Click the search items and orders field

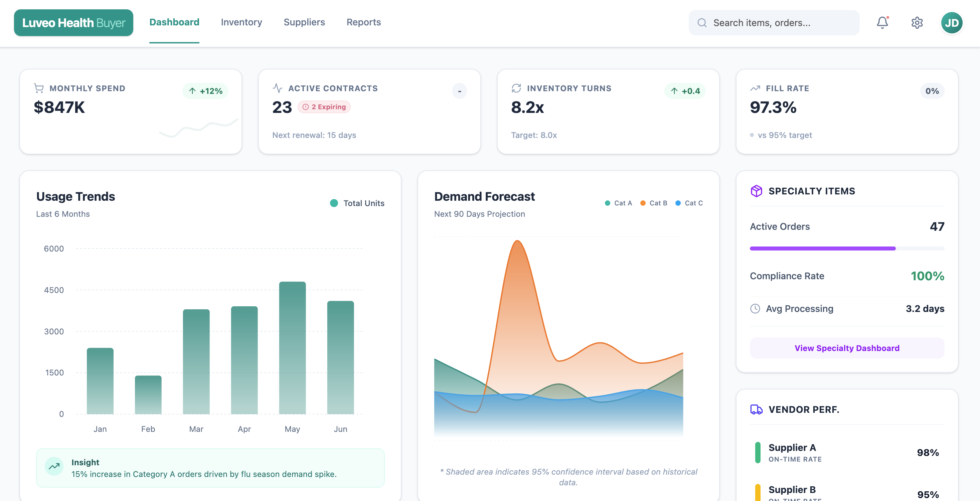774,22
